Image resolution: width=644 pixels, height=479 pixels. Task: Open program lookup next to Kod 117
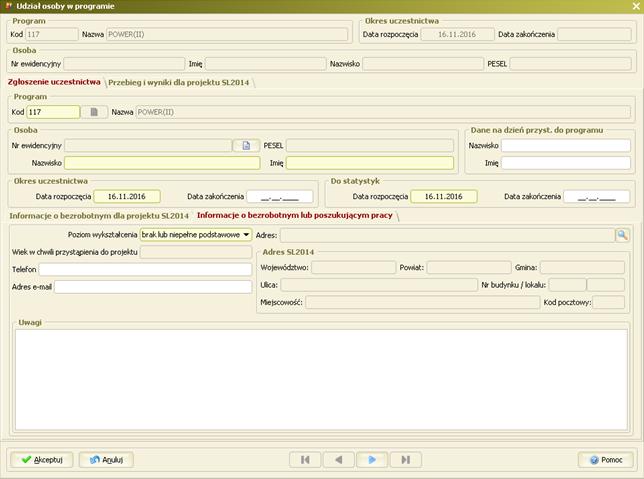click(94, 112)
